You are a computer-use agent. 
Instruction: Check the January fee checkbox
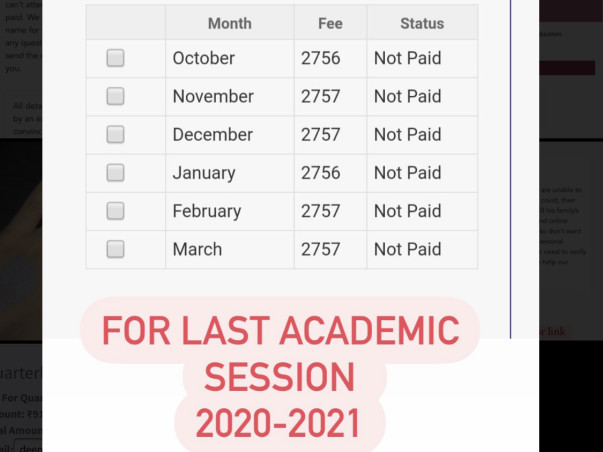(x=116, y=173)
